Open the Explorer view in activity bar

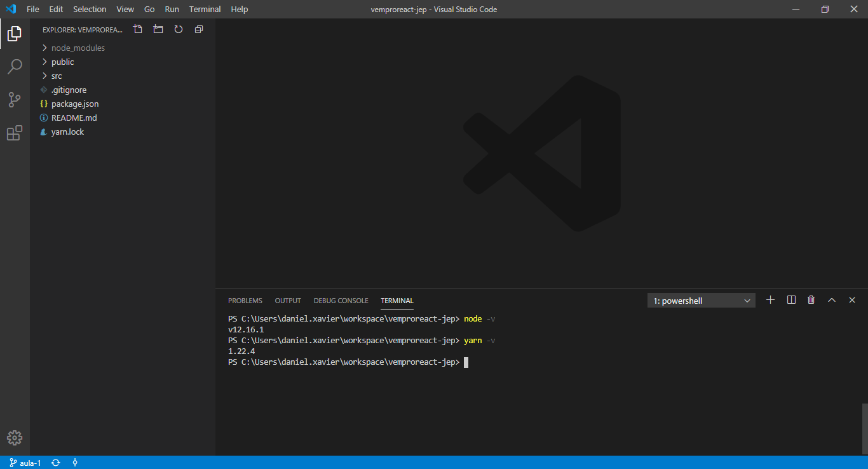pyautogui.click(x=15, y=34)
